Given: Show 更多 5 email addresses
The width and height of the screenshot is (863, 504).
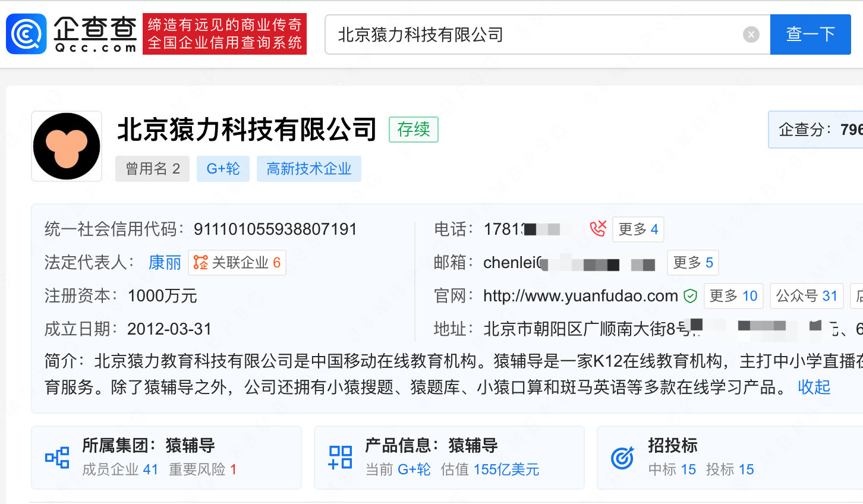Looking at the screenshot, I should [x=693, y=263].
